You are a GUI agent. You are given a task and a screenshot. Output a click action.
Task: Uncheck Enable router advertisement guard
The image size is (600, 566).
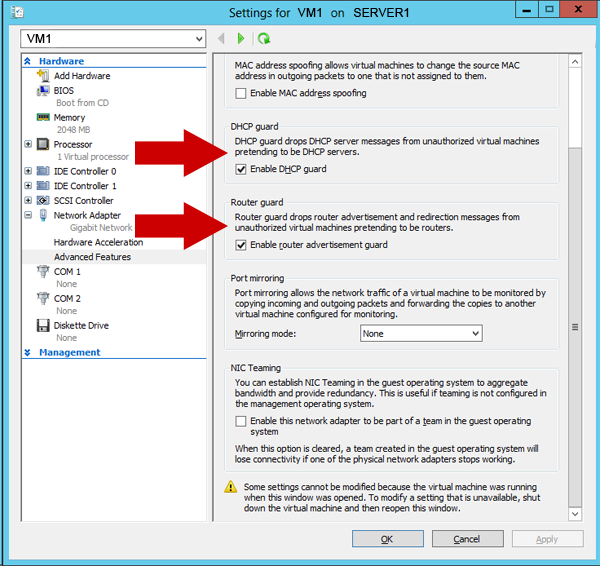tap(241, 245)
